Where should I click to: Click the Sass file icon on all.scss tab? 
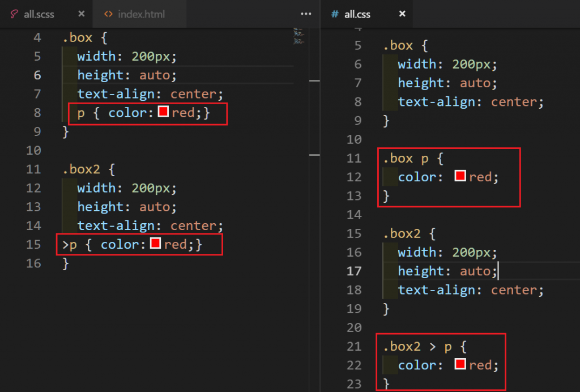click(14, 14)
